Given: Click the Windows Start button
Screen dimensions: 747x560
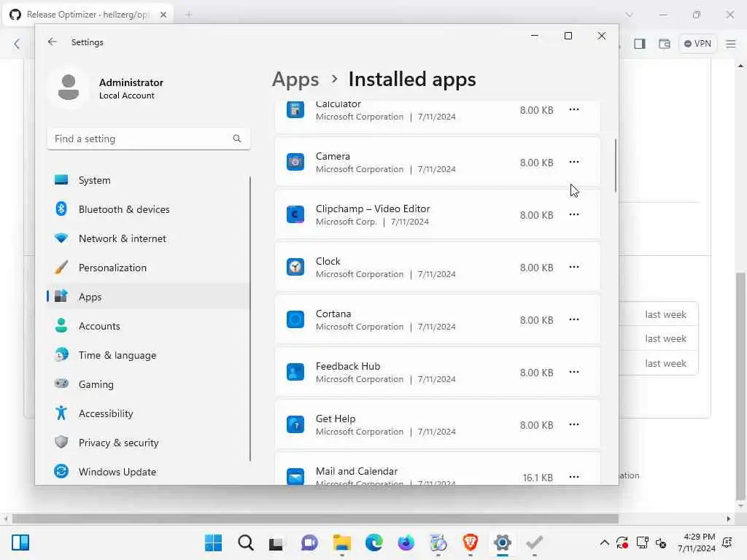Looking at the screenshot, I should [213, 542].
